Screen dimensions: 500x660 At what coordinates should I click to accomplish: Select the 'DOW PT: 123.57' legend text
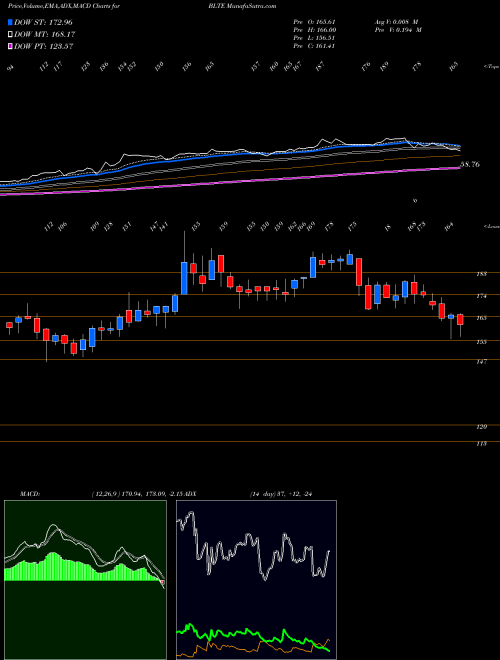(44, 46)
